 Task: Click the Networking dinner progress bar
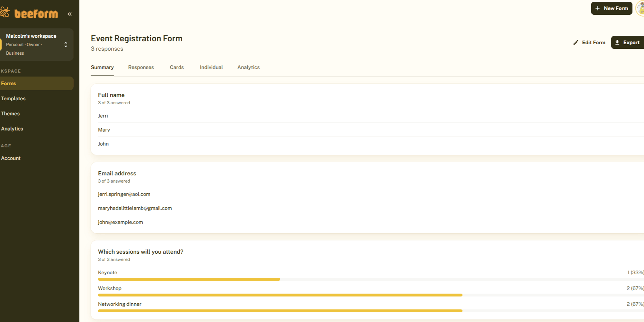point(371,311)
